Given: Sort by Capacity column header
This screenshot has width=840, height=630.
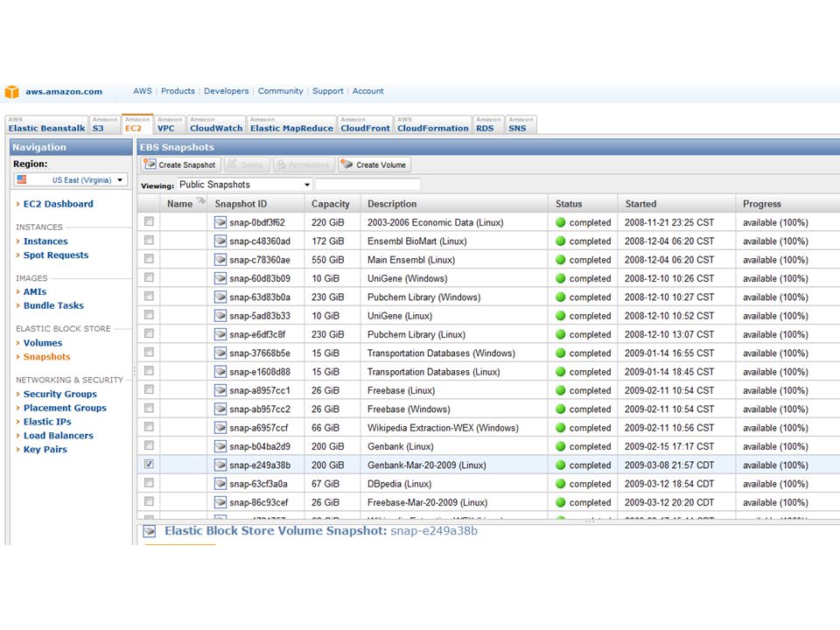Looking at the screenshot, I should tap(331, 204).
